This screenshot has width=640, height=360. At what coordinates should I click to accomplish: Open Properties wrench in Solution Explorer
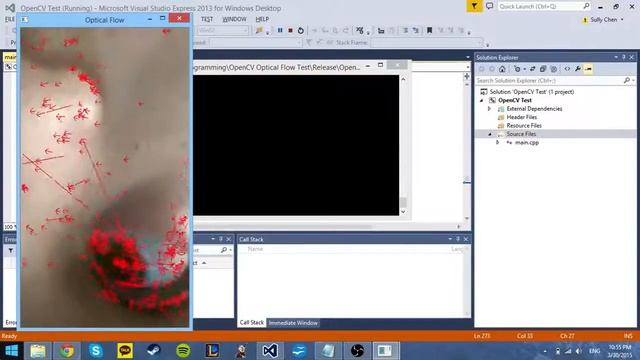[x=578, y=69]
